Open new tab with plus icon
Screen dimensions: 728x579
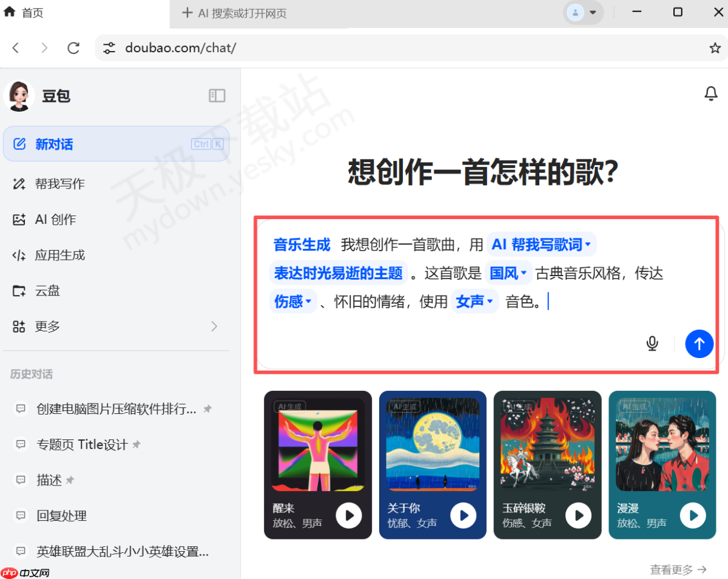(187, 13)
